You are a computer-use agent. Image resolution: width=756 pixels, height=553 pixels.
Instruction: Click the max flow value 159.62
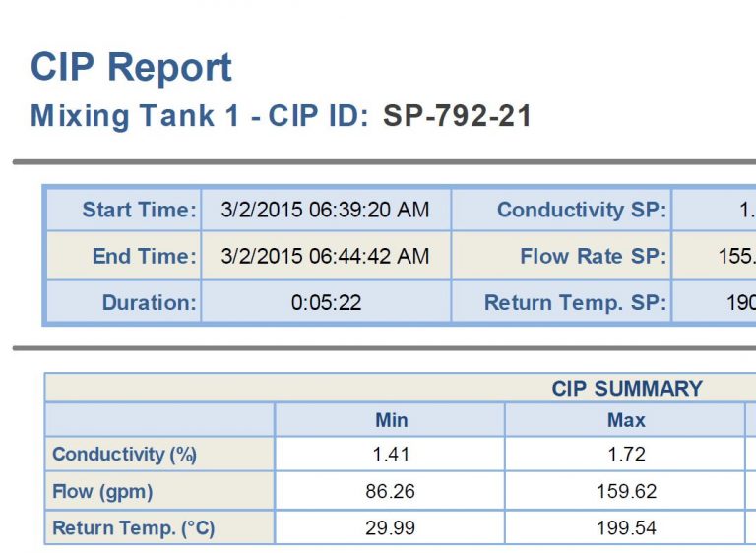(x=626, y=491)
